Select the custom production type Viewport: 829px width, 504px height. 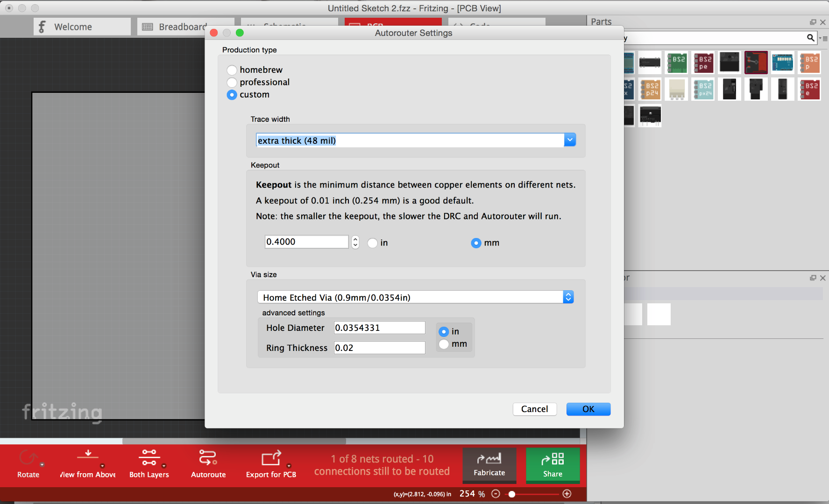(232, 95)
